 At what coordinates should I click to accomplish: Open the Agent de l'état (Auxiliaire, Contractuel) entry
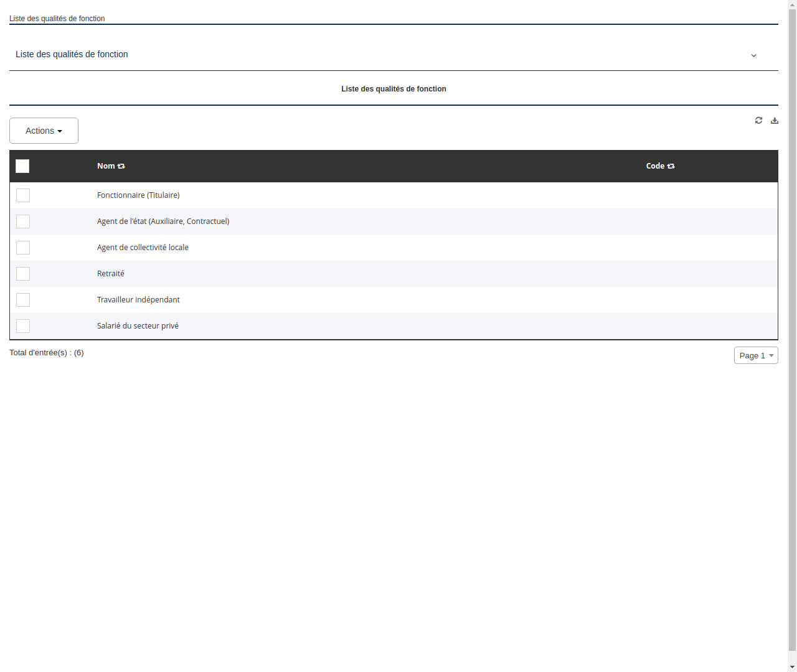pos(163,221)
